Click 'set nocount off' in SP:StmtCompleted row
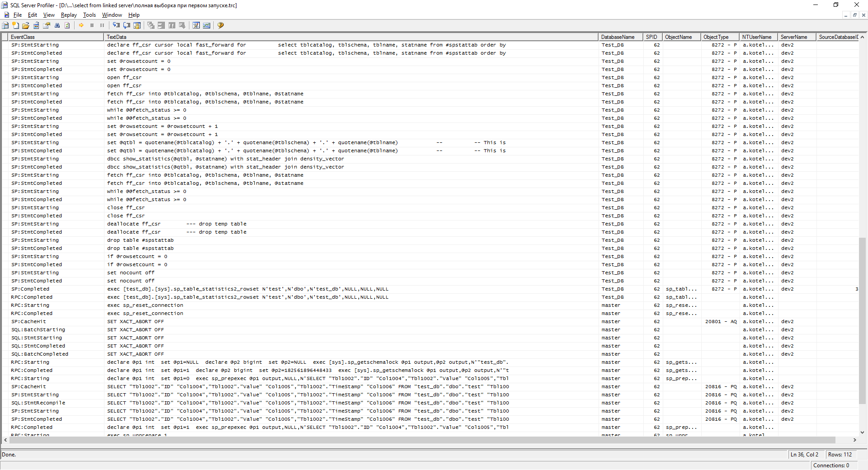The width and height of the screenshot is (868, 470). pyautogui.click(x=131, y=281)
